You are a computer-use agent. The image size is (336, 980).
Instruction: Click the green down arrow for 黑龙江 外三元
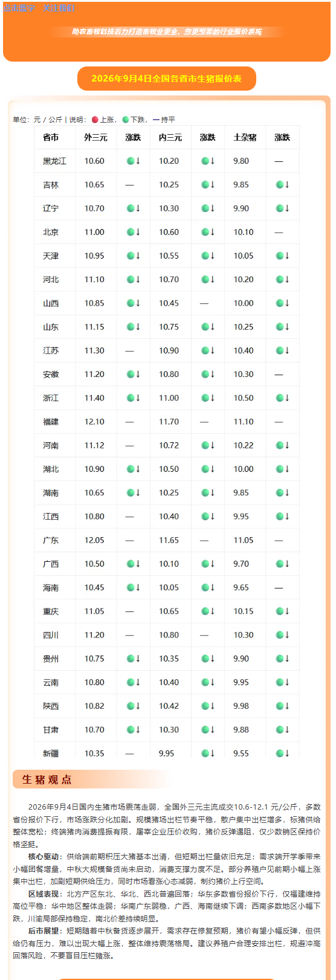coord(133,161)
